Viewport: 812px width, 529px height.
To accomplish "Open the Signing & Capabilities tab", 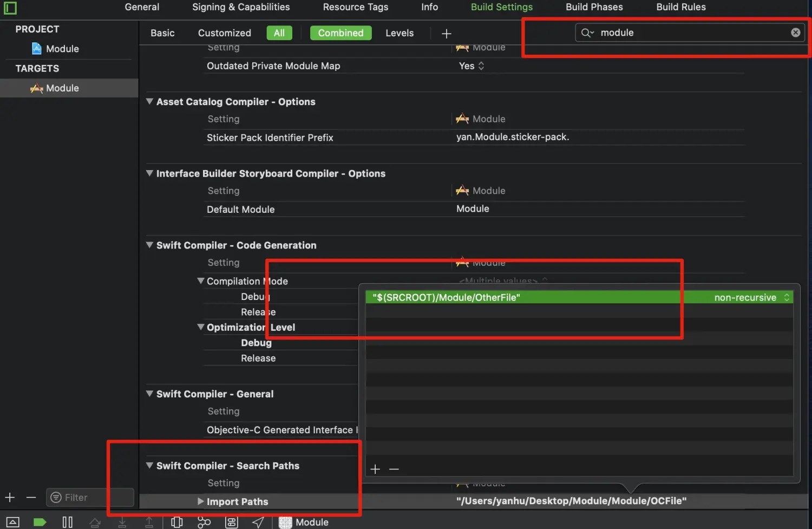I will 240,7.
